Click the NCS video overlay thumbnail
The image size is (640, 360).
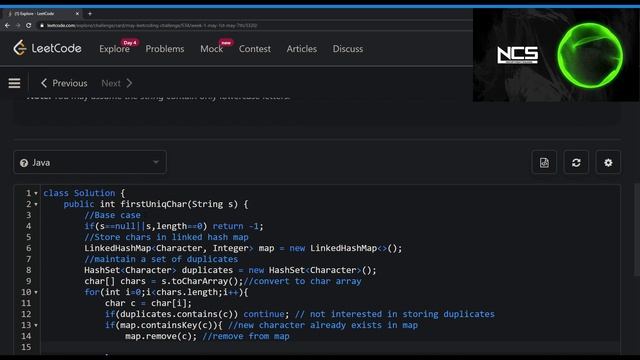point(556,55)
